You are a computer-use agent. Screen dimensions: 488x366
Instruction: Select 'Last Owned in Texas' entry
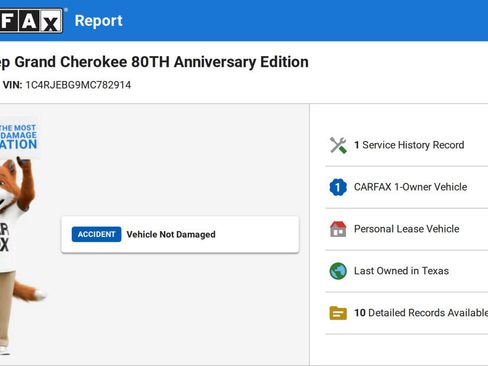tap(401, 271)
